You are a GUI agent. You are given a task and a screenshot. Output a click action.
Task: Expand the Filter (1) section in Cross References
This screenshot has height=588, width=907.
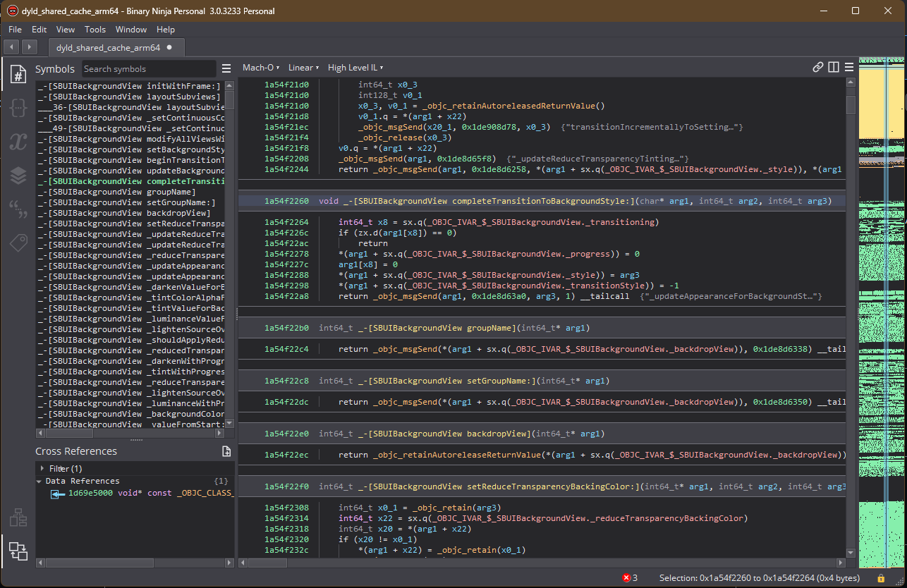coord(41,468)
